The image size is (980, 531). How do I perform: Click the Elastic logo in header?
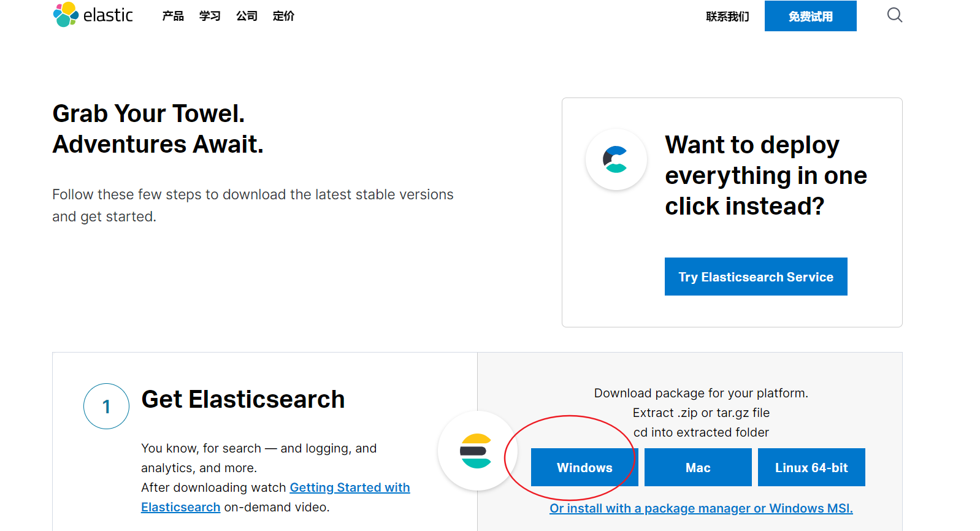click(93, 15)
